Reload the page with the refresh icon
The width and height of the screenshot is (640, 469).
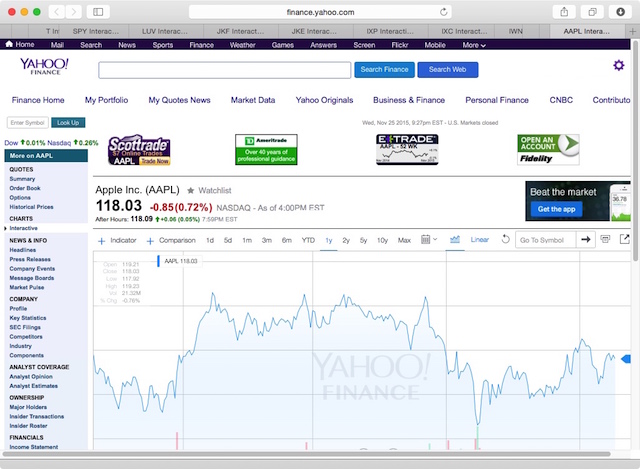pyautogui.click(x=443, y=12)
